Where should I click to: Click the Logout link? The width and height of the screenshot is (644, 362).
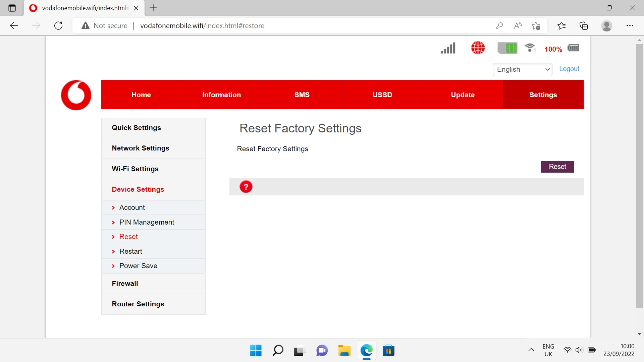click(569, 69)
